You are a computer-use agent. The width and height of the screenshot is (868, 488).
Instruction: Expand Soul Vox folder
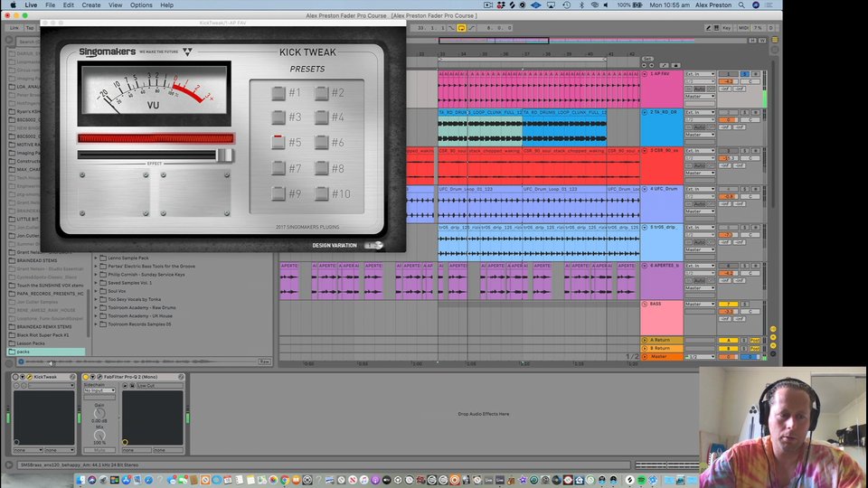[96, 291]
